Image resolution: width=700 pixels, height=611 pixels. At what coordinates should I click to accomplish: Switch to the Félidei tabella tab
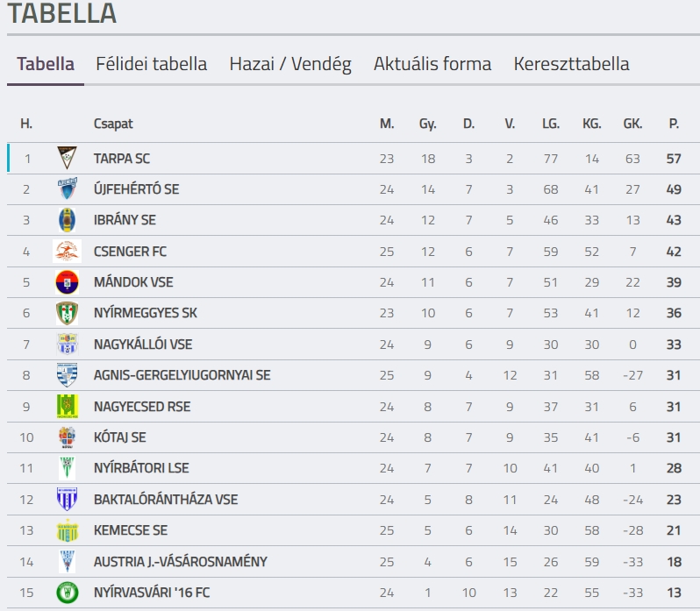coord(152,64)
